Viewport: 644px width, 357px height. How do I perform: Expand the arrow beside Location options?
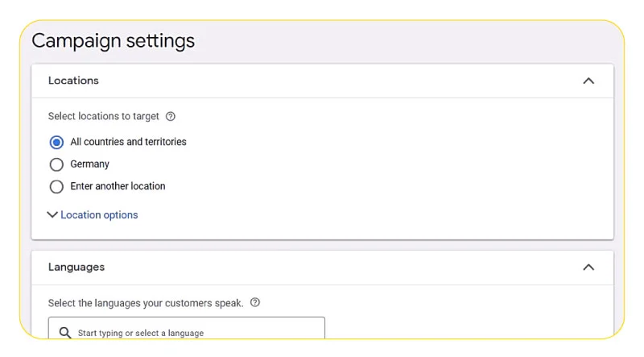tap(52, 214)
